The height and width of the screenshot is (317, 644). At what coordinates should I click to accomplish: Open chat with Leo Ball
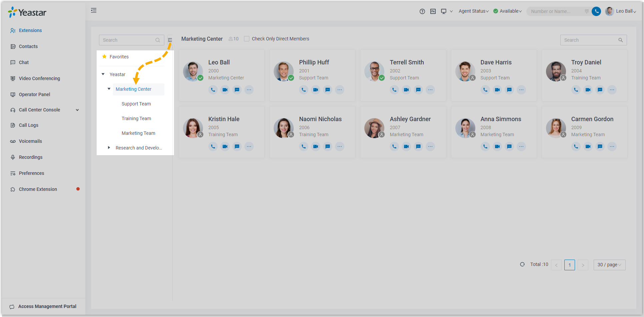[237, 90]
